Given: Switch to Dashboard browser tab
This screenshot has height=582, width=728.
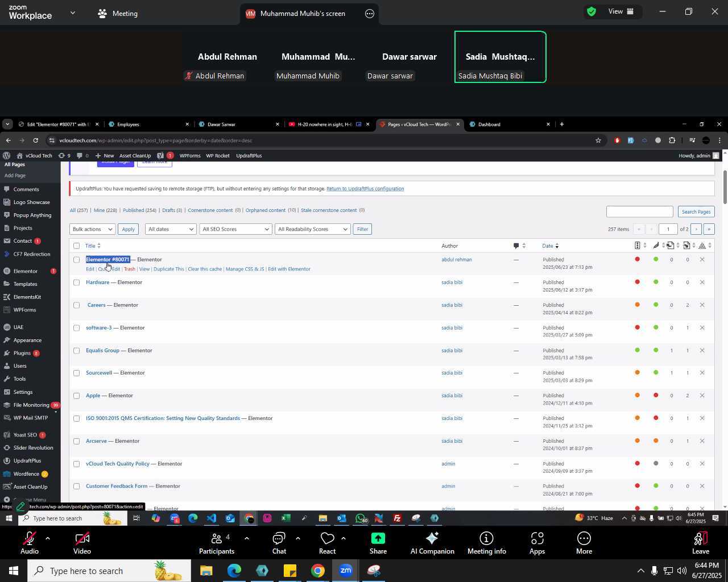Looking at the screenshot, I should [x=509, y=124].
